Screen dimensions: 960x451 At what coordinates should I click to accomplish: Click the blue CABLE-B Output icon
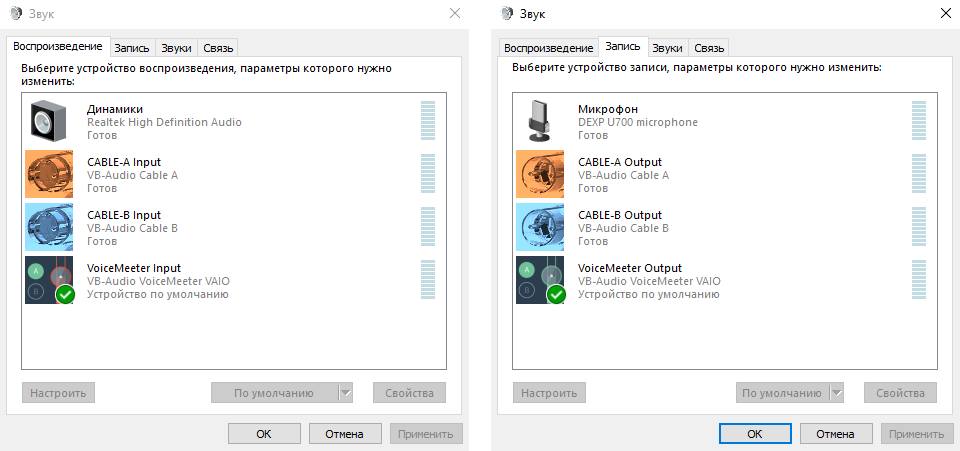point(540,227)
